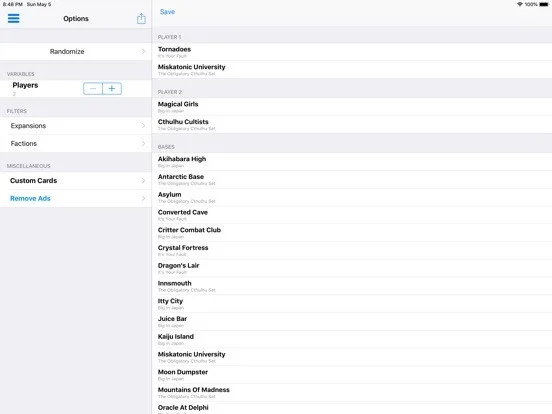Select the Converted Cave base
Viewport: 552px width, 414px height.
click(x=352, y=215)
